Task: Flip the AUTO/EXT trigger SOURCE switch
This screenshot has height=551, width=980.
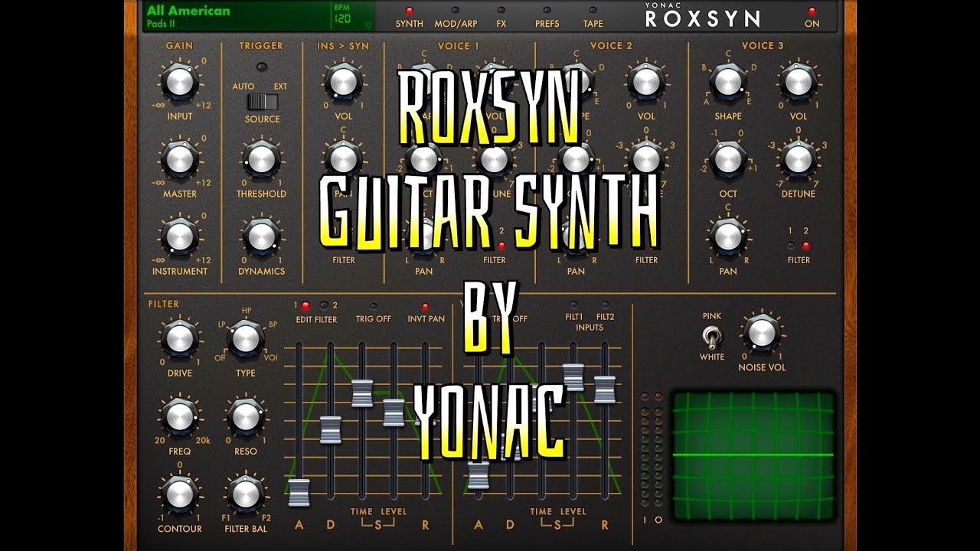Action: [262, 102]
